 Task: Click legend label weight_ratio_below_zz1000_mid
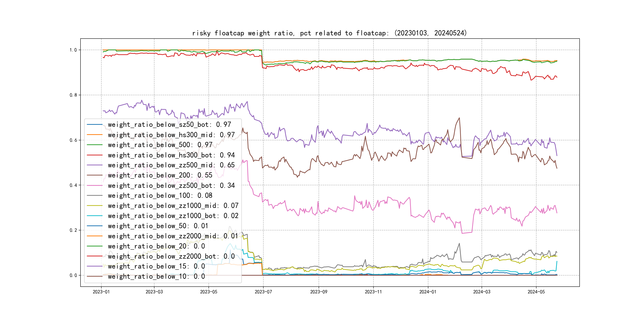pyautogui.click(x=173, y=206)
